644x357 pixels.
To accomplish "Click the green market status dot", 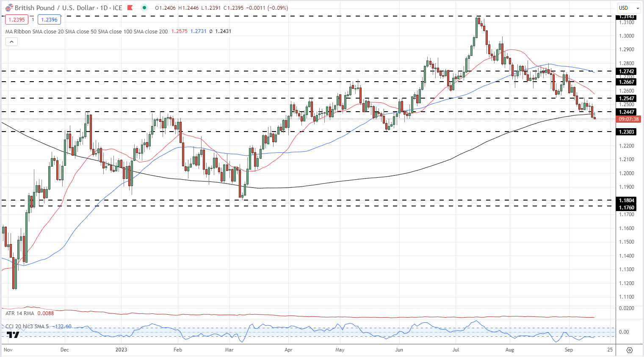I will (x=144, y=8).
